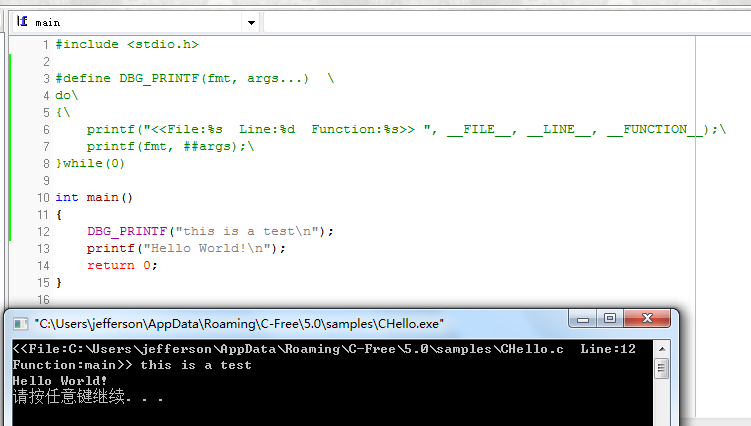The width and height of the screenshot is (751, 426).
Task: Click line number 16 in gutter
Action: coord(43,300)
